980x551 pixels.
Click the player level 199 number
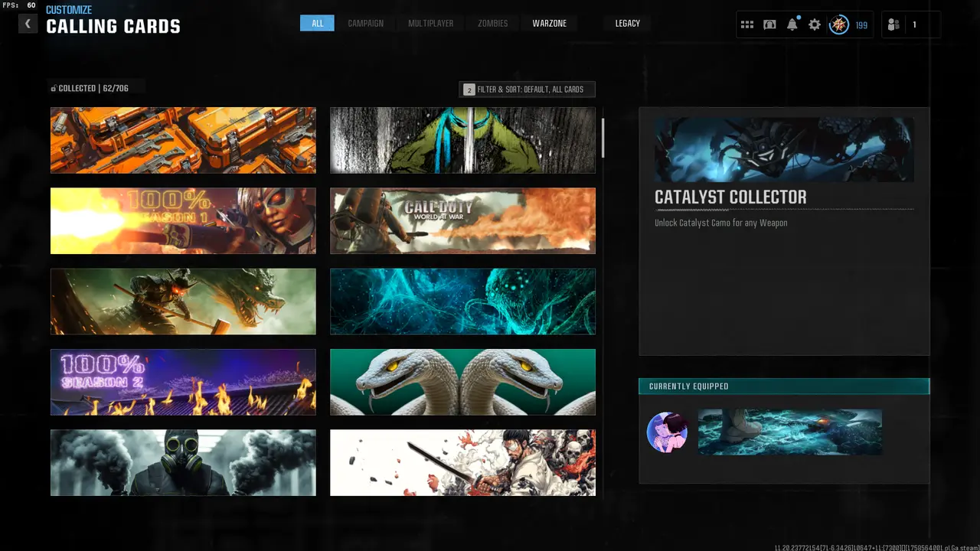(861, 25)
